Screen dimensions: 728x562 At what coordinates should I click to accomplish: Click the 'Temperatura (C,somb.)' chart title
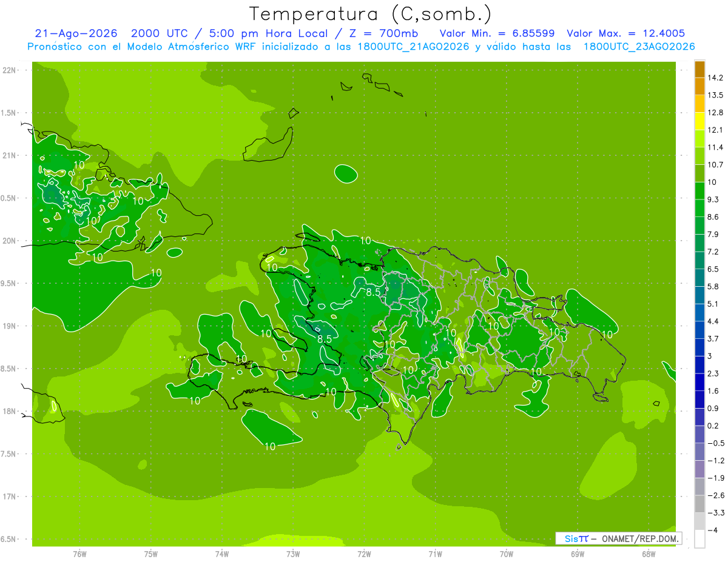(370, 14)
